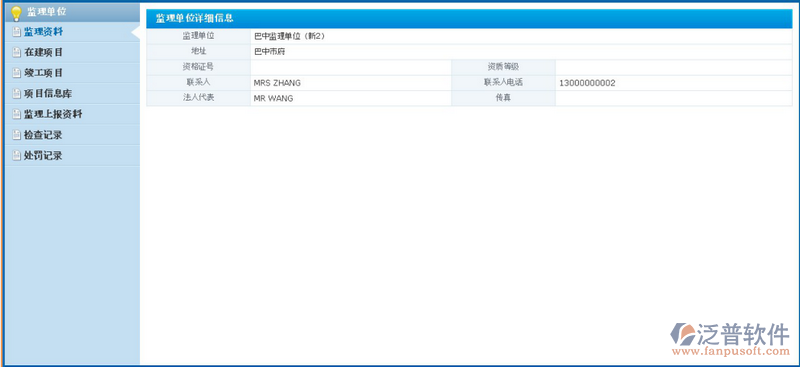Click the document icon next to 监理上报资料

click(x=16, y=114)
